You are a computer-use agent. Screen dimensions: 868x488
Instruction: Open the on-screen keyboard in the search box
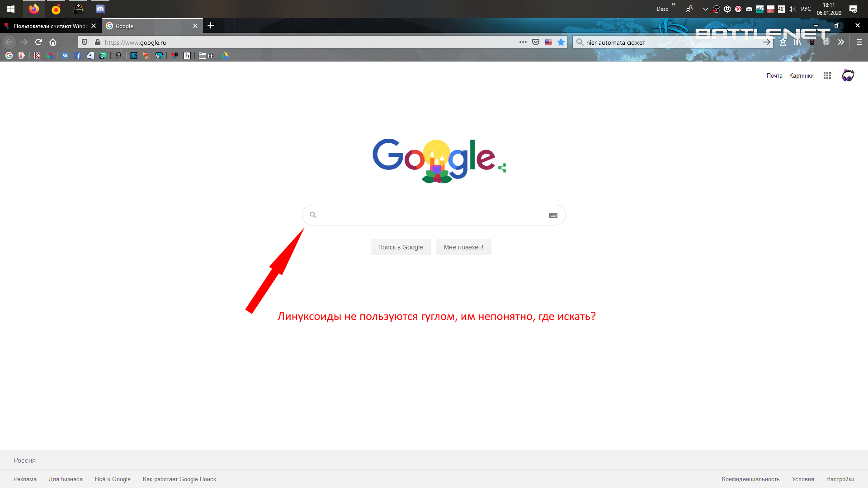pyautogui.click(x=553, y=215)
